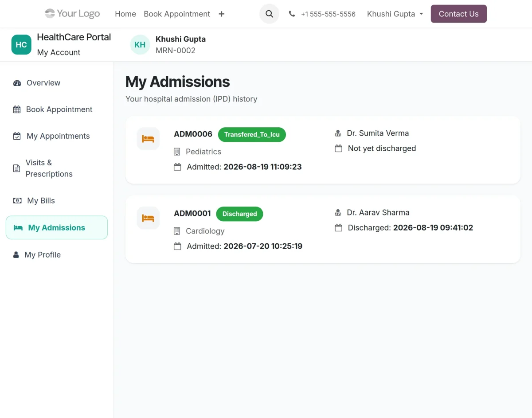Viewport: 532px width, 418px height.
Task: Click subtitle Your hospital admission (IPD) history
Action: pyautogui.click(x=192, y=99)
